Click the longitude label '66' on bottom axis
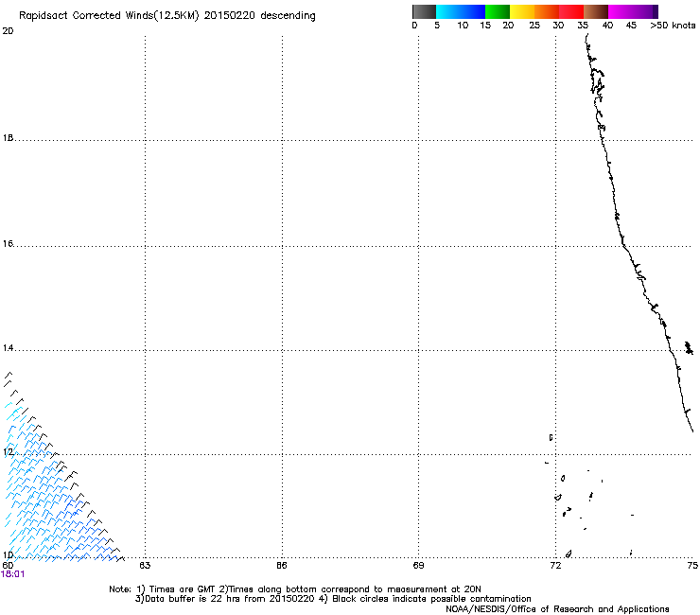Screen dimensions: 700x615 coord(282,566)
